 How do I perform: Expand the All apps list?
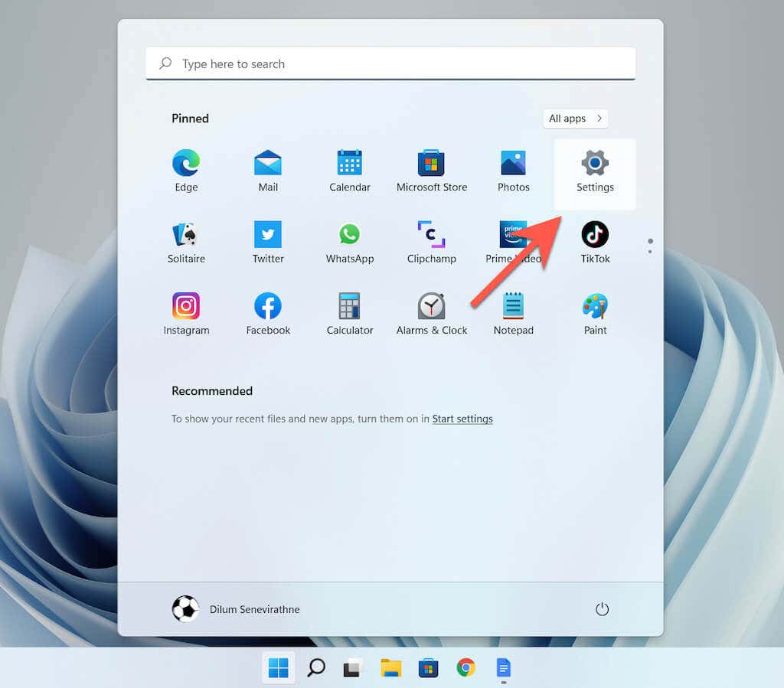coord(575,119)
